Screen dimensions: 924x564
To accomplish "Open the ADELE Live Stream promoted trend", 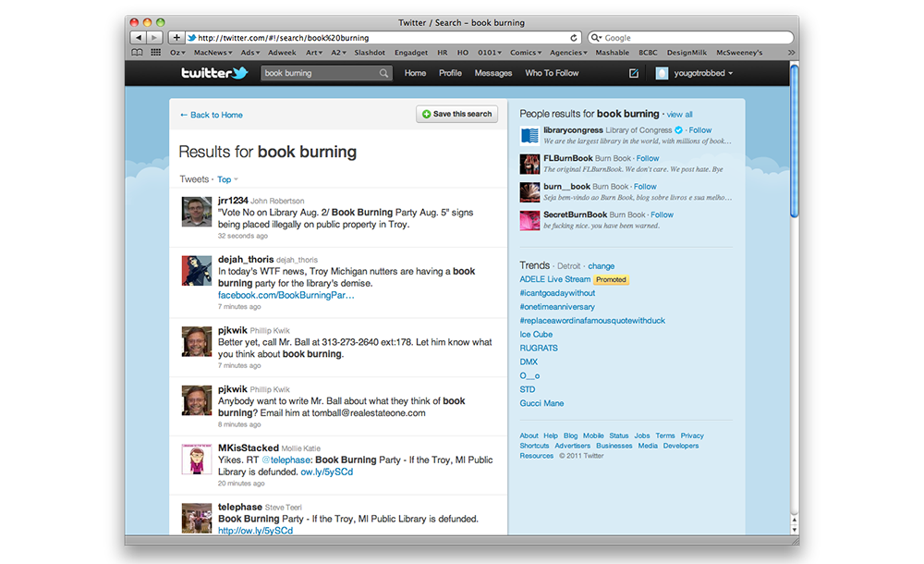I will (554, 279).
